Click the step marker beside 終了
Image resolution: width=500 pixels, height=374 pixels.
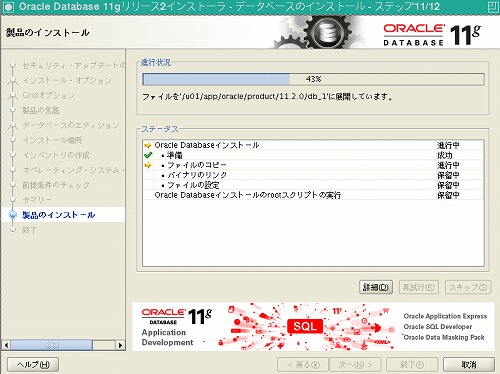13,230
